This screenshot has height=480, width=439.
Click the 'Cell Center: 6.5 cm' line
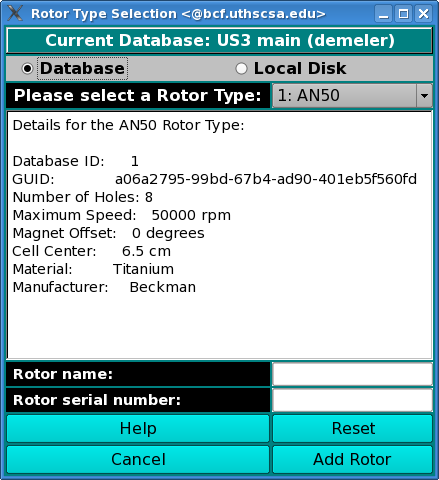point(92,251)
